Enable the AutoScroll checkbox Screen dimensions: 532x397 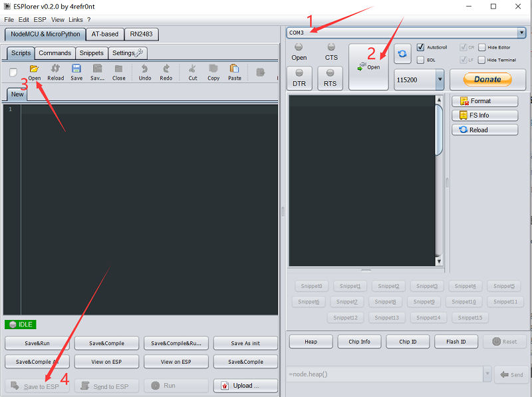[x=420, y=47]
